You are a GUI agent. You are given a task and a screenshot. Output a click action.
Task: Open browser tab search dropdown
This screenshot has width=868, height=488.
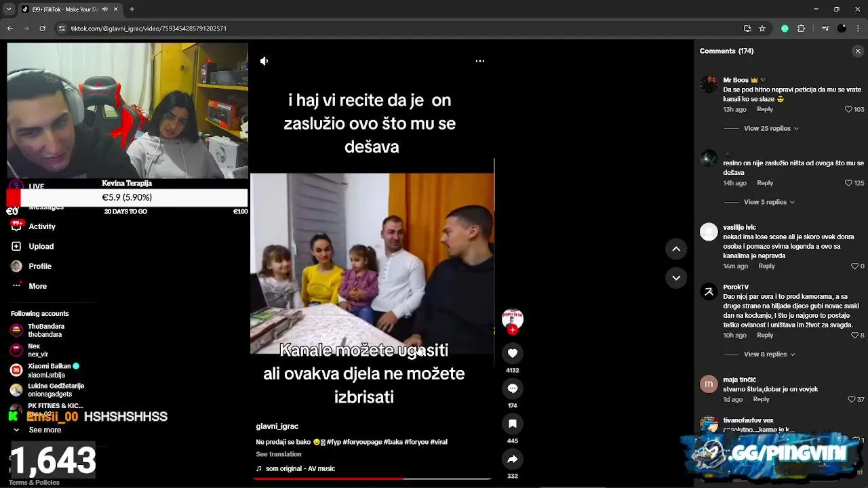(9, 9)
